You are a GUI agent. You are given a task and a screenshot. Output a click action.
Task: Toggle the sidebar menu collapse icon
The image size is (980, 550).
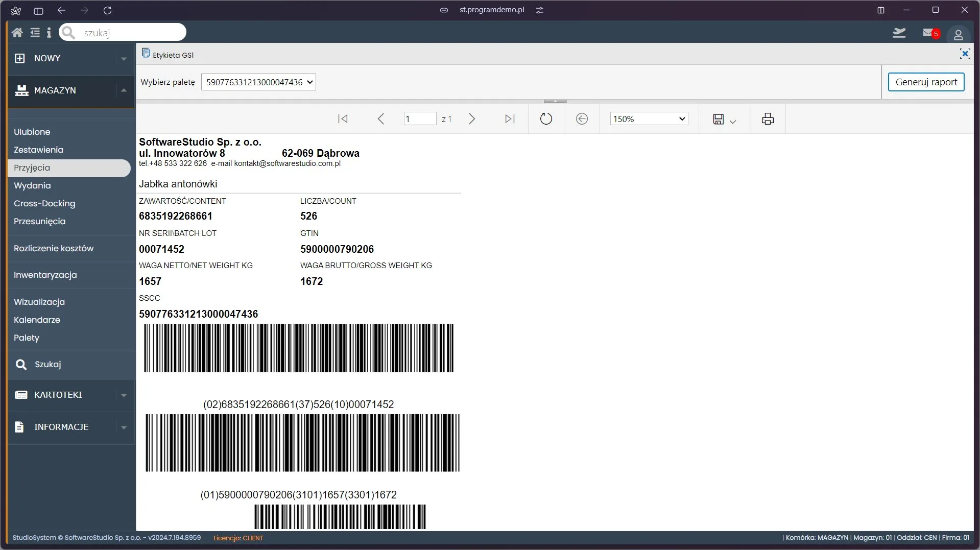(x=35, y=33)
